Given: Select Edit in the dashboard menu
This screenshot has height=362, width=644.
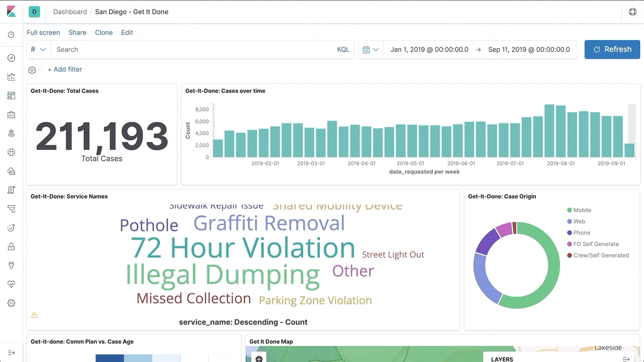Looking at the screenshot, I should [127, 33].
